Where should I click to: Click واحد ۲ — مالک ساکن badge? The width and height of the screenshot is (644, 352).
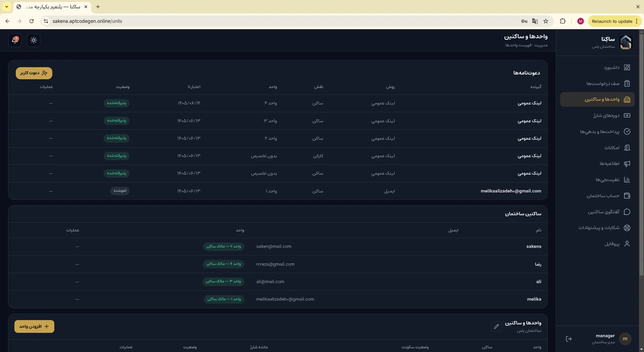(224, 247)
